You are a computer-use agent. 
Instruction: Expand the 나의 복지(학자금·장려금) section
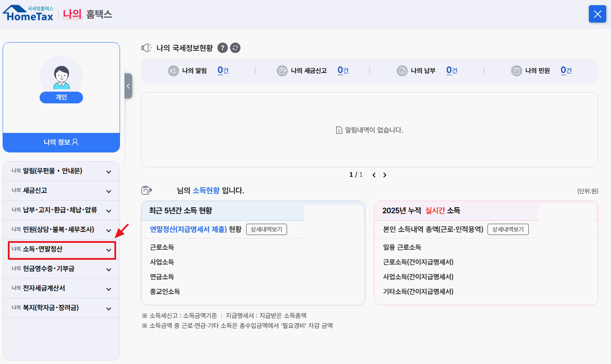click(x=61, y=308)
